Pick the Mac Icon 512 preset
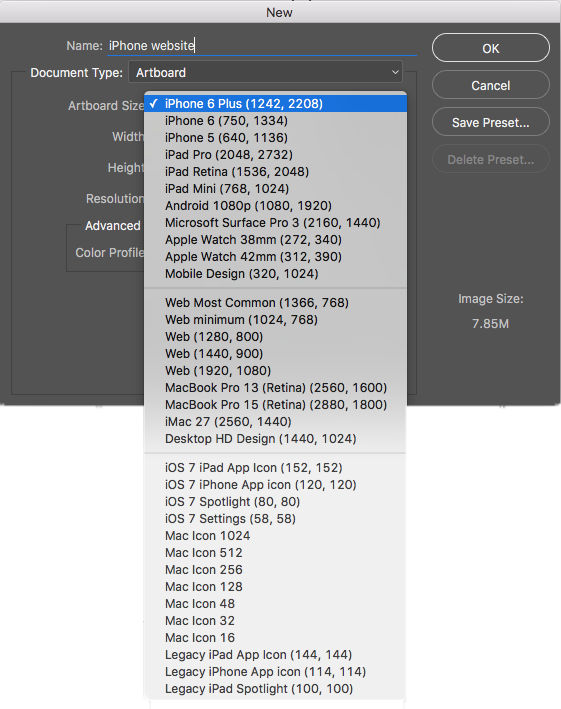Screen dimensions: 561x709 (275, 553)
